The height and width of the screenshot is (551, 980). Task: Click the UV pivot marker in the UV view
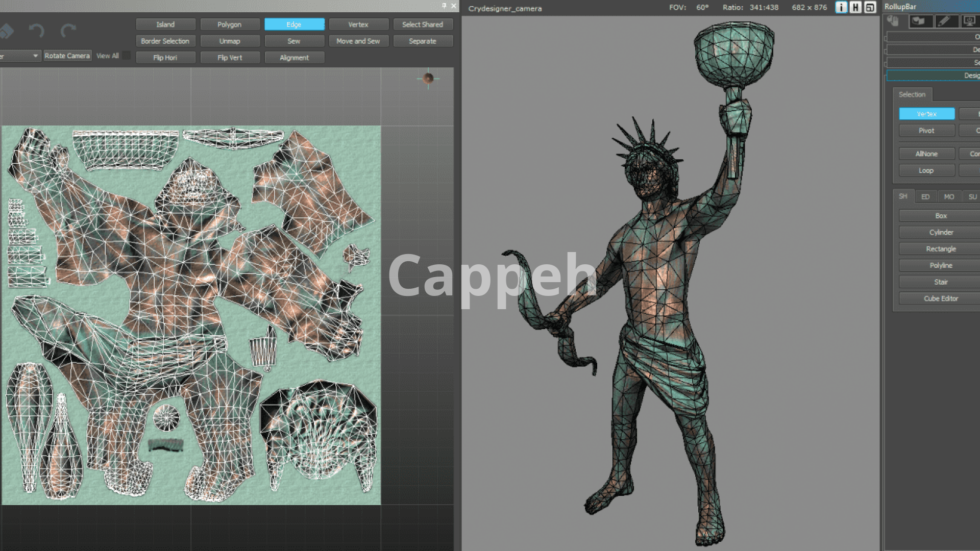428,78
